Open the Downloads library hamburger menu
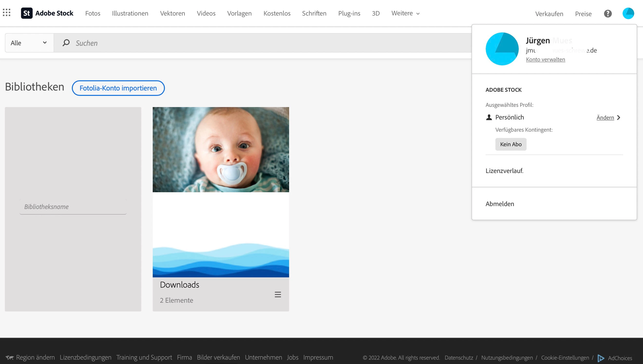 coord(278,294)
